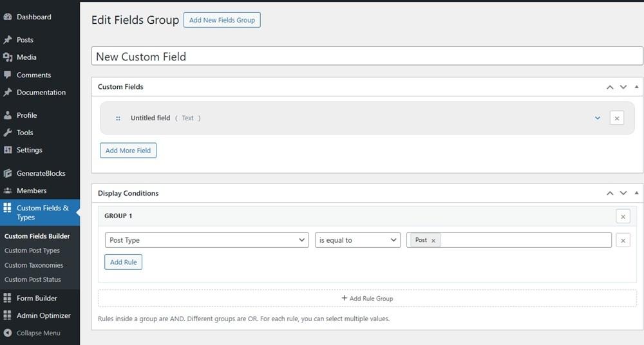Click the GenerateBlocks logo icon
Screen dimensions: 644x345
(7, 173)
